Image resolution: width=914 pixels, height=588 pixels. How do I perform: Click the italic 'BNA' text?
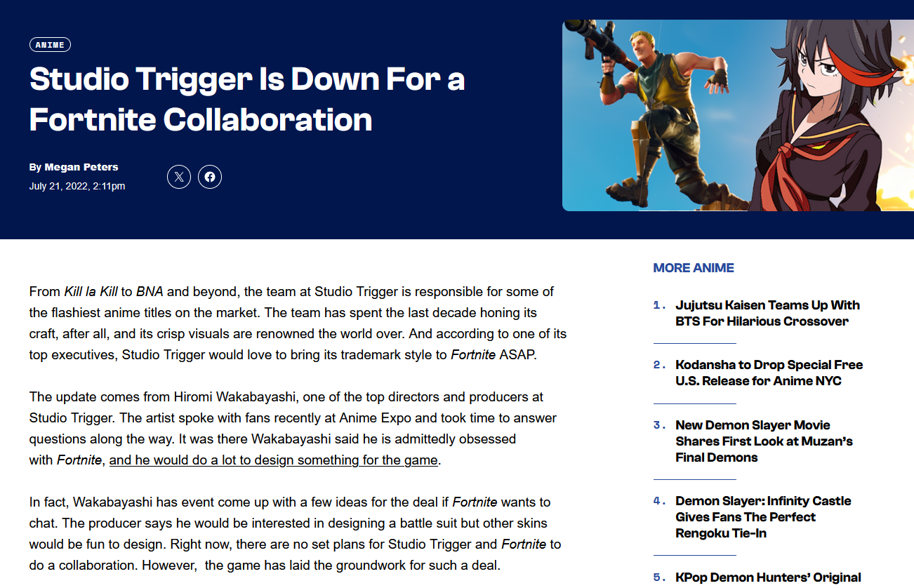click(150, 292)
